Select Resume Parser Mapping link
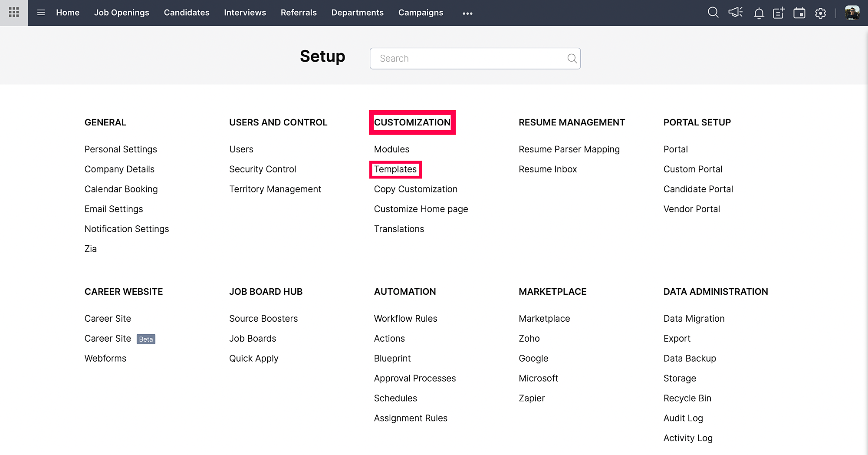This screenshot has width=868, height=455. [x=569, y=149]
